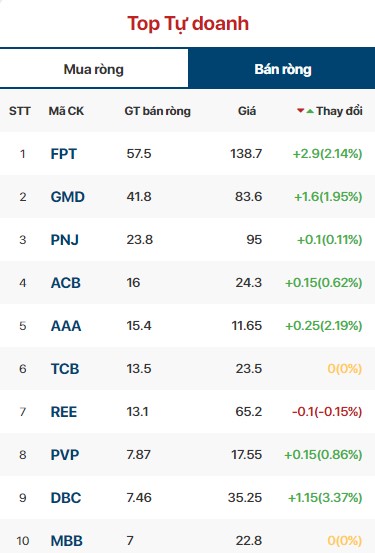This screenshot has width=375, height=553.
Task: Select the Bán ròng tab
Action: [x=282, y=69]
